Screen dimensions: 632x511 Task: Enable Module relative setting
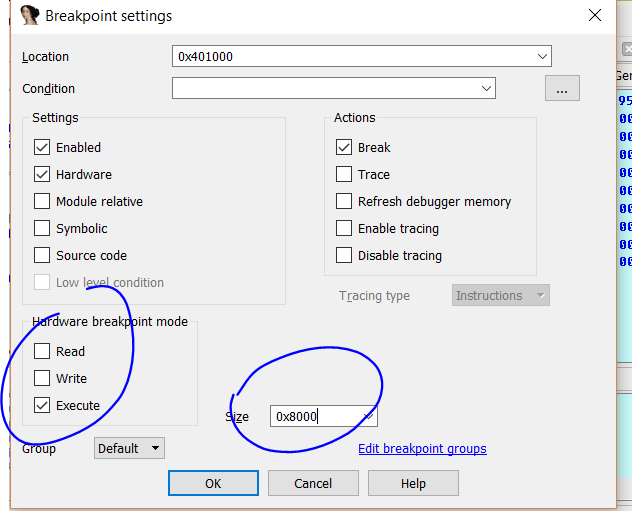[x=42, y=201]
